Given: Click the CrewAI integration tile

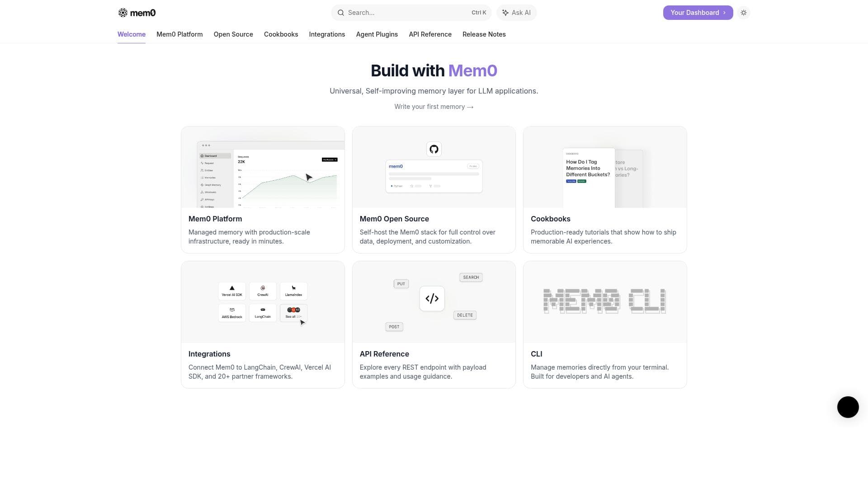Looking at the screenshot, I should pyautogui.click(x=263, y=291).
